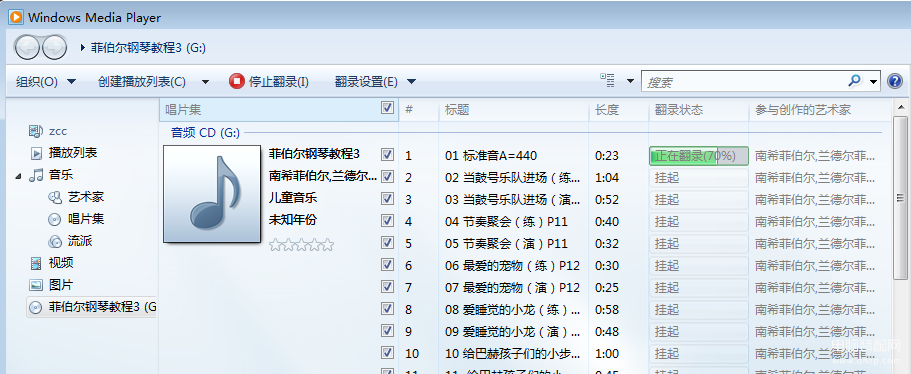The height and width of the screenshot is (374, 911).
Task: Click the Forward navigation arrow button
Action: (55, 47)
